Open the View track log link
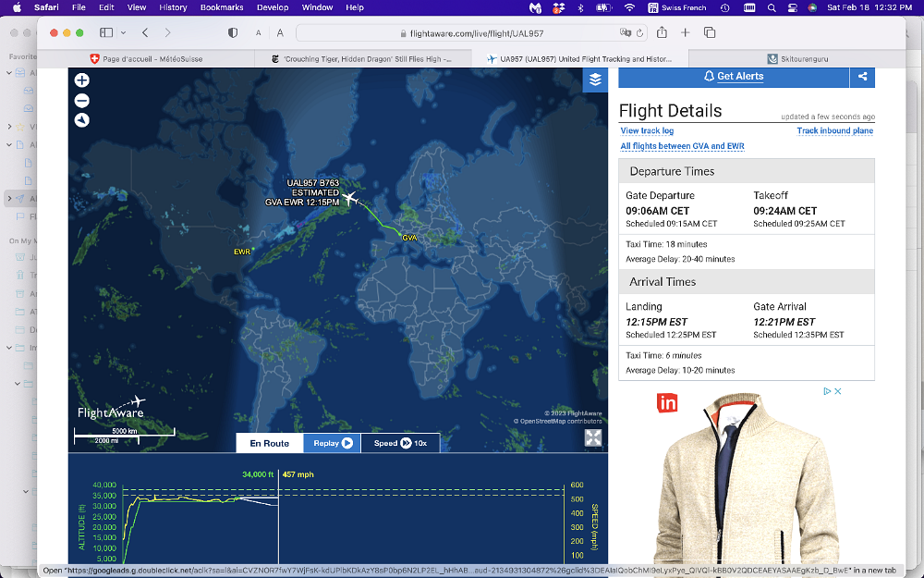 click(x=647, y=131)
